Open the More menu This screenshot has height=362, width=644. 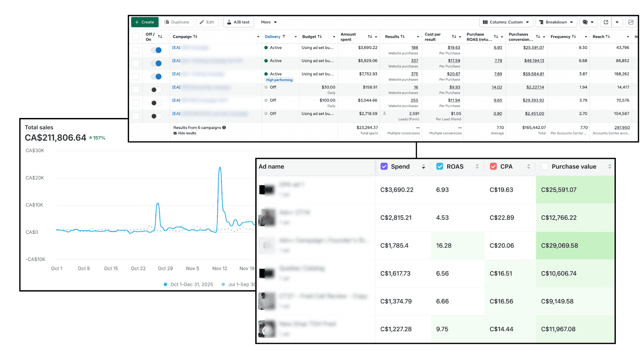coord(269,22)
